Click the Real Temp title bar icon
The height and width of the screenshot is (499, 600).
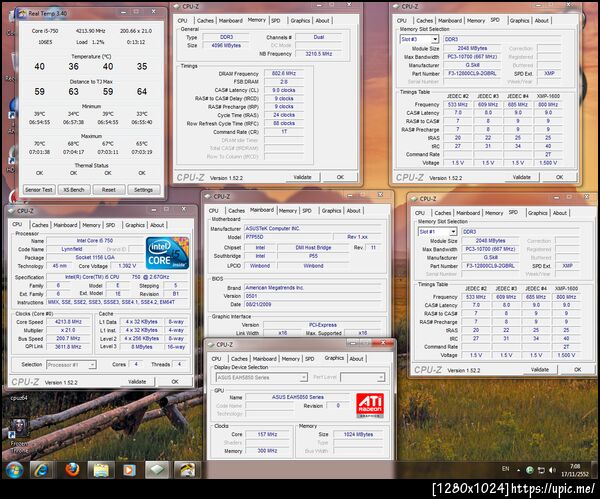click(x=22, y=13)
